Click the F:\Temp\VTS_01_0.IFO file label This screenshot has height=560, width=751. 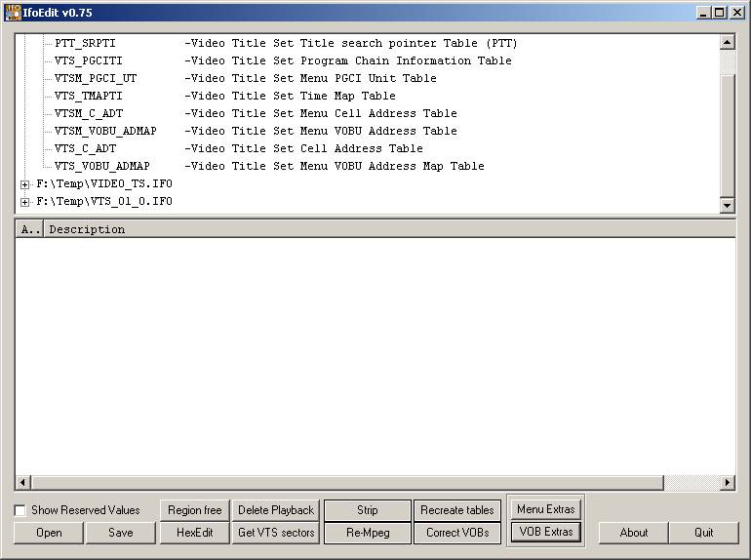[x=104, y=202]
